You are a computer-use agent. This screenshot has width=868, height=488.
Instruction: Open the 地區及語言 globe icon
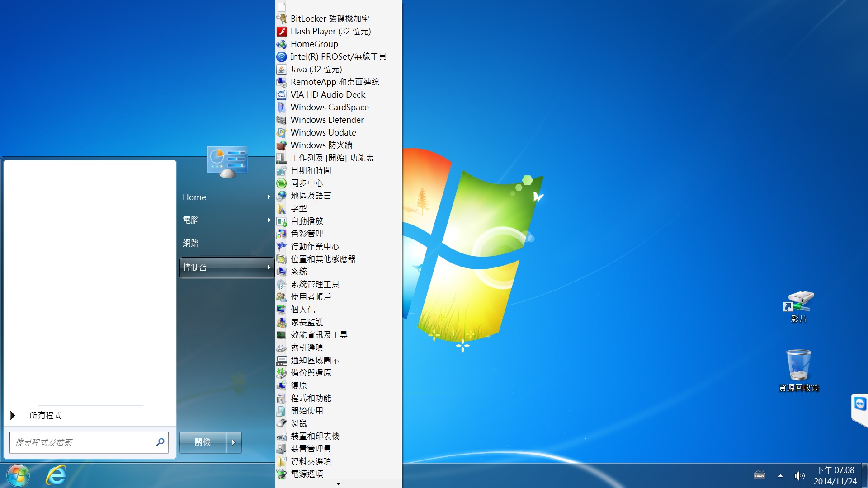coord(282,196)
